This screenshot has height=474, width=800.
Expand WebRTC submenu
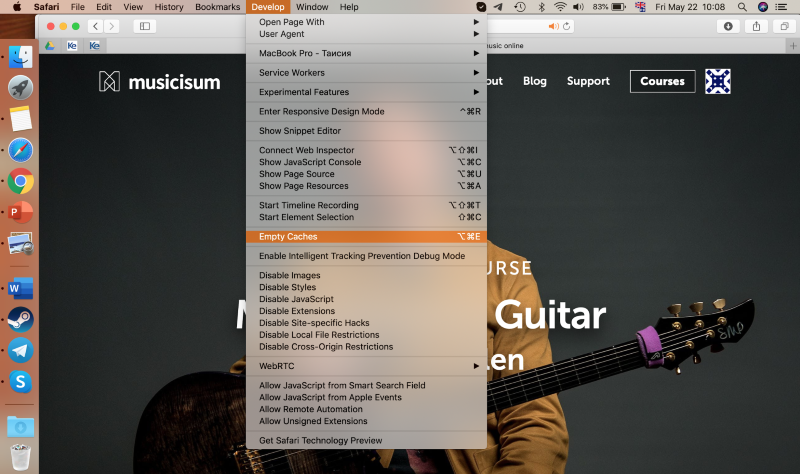click(366, 366)
